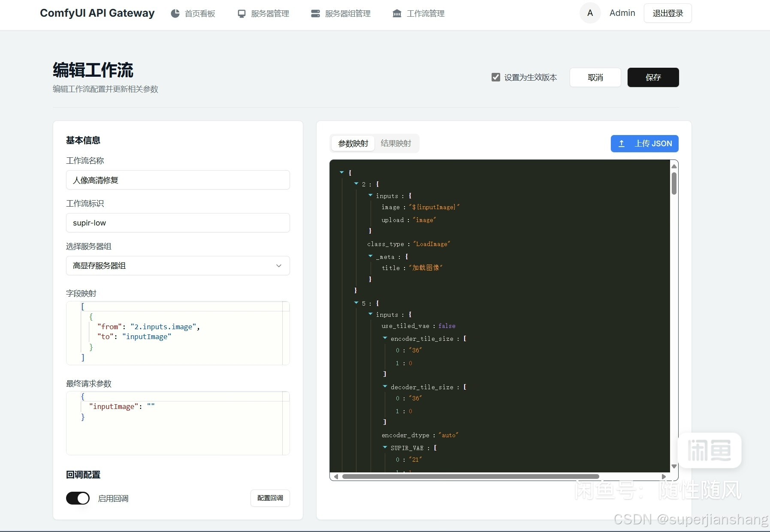Click the upload arrow icon in 上传 JSON
Image resolution: width=770 pixels, height=532 pixels.
[x=622, y=144]
